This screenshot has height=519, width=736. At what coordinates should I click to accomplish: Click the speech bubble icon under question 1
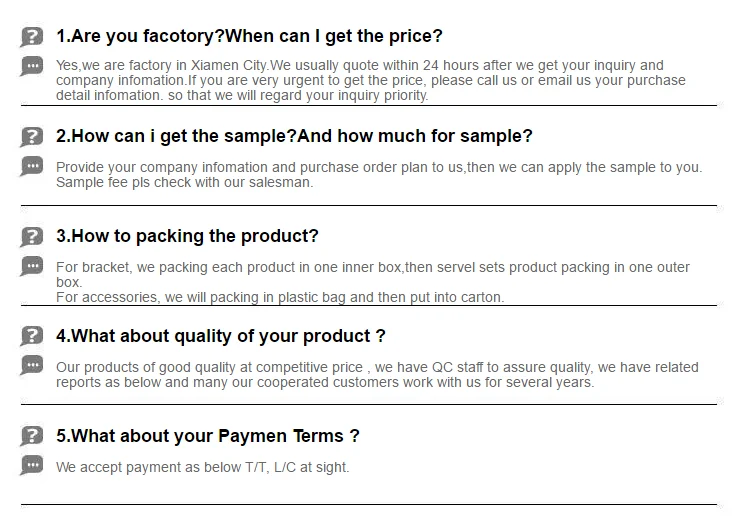tap(32, 67)
